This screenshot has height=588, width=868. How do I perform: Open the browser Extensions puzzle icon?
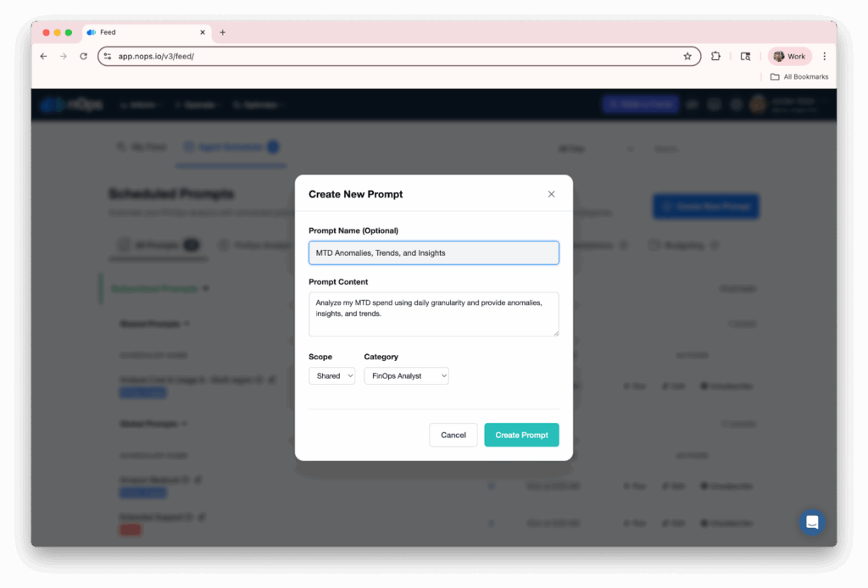(715, 57)
